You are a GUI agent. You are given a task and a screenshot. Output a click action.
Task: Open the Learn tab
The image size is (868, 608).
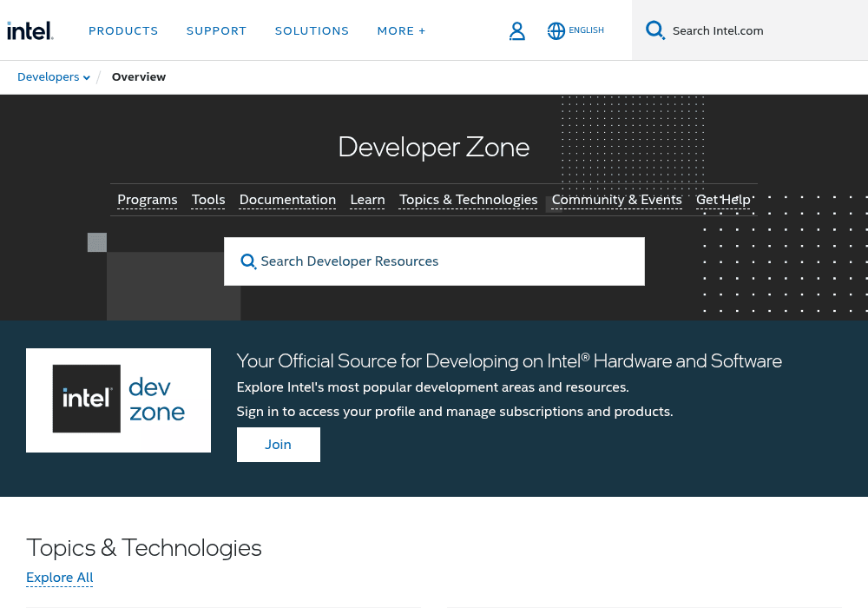[x=367, y=200]
